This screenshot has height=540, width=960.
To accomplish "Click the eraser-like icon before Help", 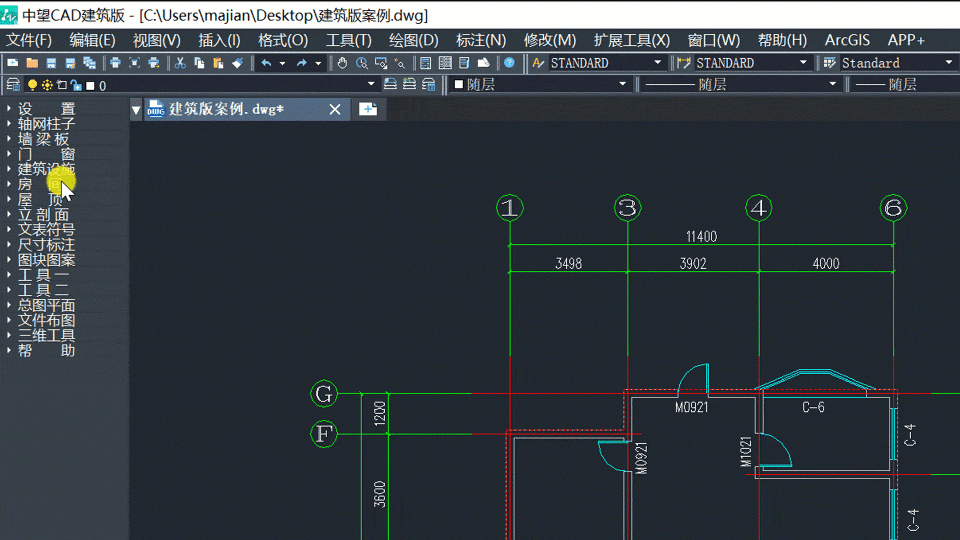I will pyautogui.click(x=484, y=63).
